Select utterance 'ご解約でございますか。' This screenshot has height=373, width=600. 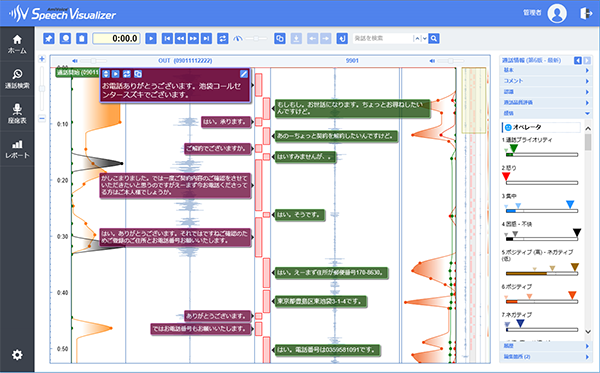pos(217,148)
